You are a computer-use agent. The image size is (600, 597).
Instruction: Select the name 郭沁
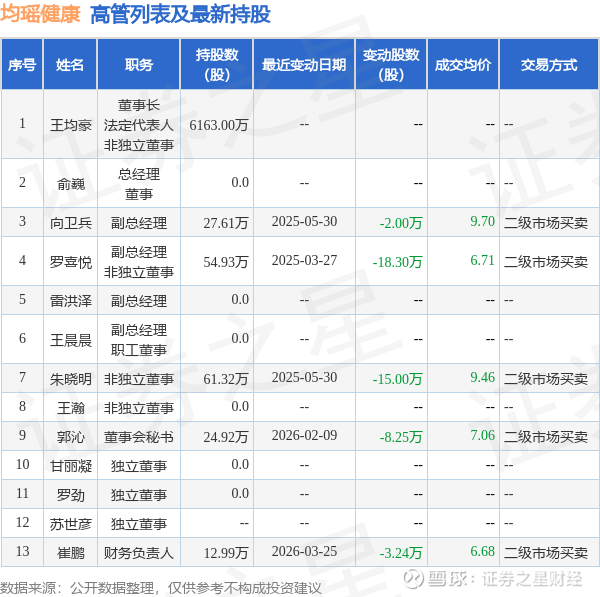(71, 436)
